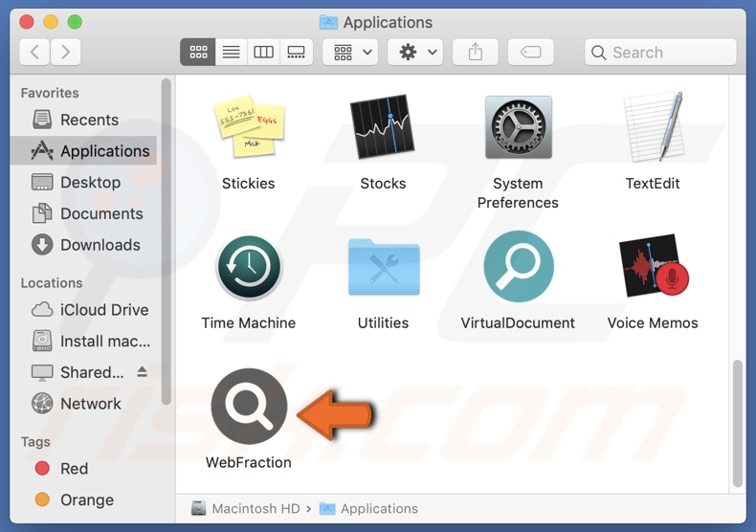
Task: Launch System Preferences gear icon
Action: [x=518, y=128]
